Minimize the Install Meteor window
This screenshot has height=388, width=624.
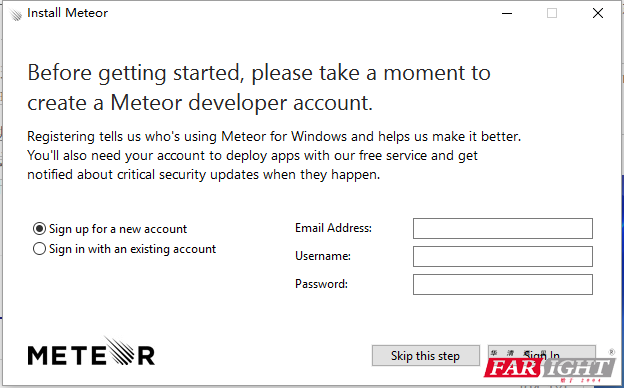pyautogui.click(x=507, y=13)
